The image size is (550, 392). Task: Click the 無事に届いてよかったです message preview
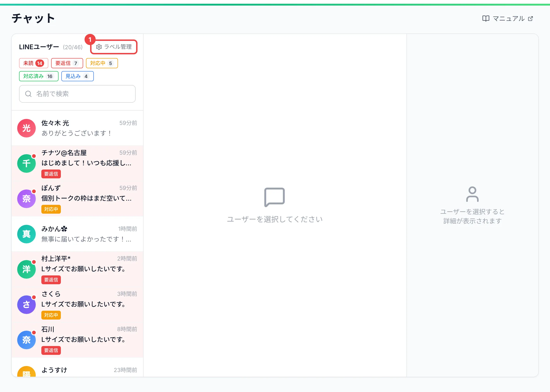(x=86, y=239)
